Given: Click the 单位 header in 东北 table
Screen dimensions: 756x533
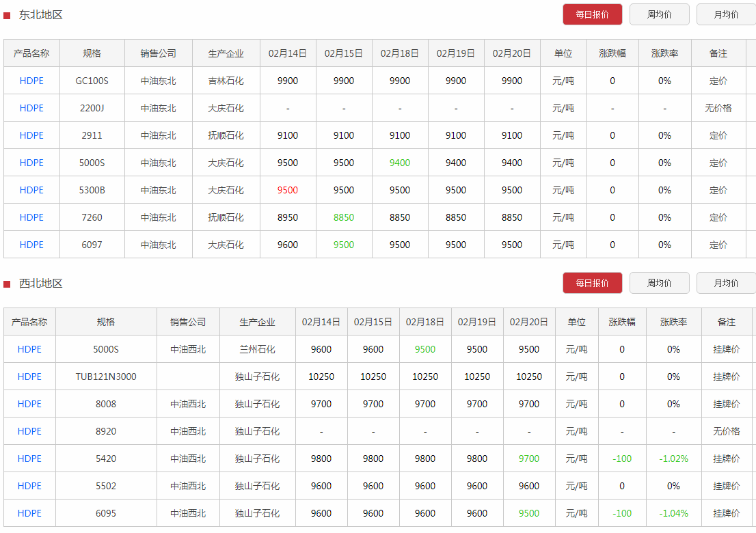Looking at the screenshot, I should (x=563, y=53).
